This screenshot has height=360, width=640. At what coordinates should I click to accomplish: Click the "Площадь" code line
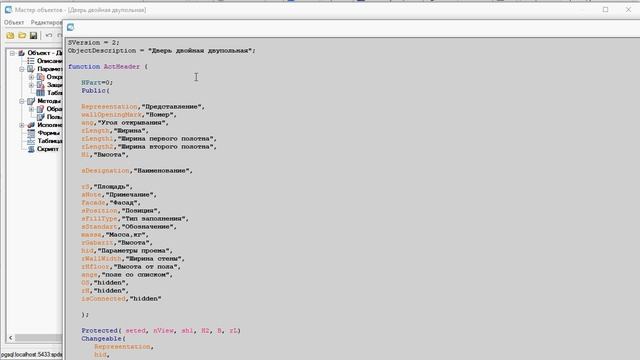point(107,187)
